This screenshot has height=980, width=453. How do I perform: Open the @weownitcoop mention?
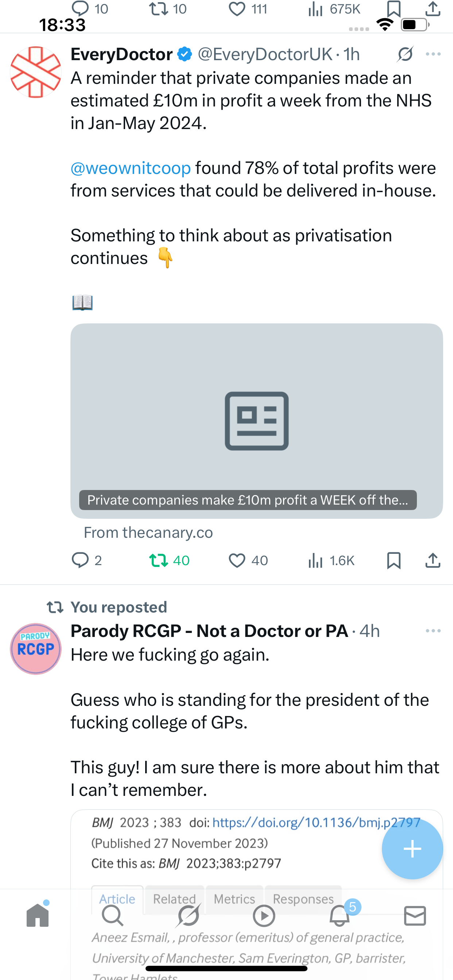(x=131, y=168)
